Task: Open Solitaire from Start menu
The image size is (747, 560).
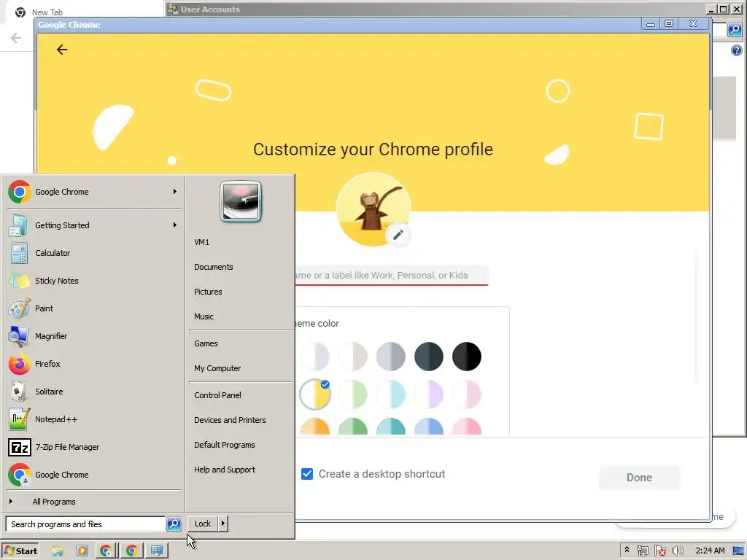Action: (94, 392)
